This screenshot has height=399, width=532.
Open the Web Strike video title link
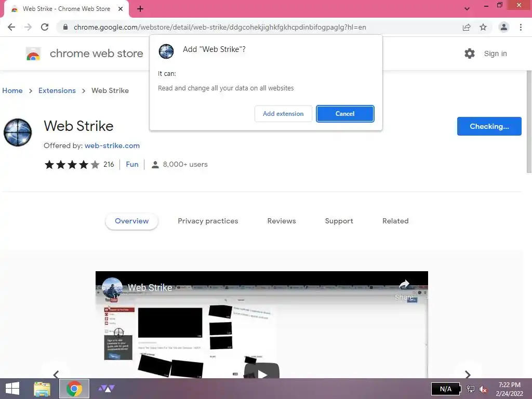(150, 288)
